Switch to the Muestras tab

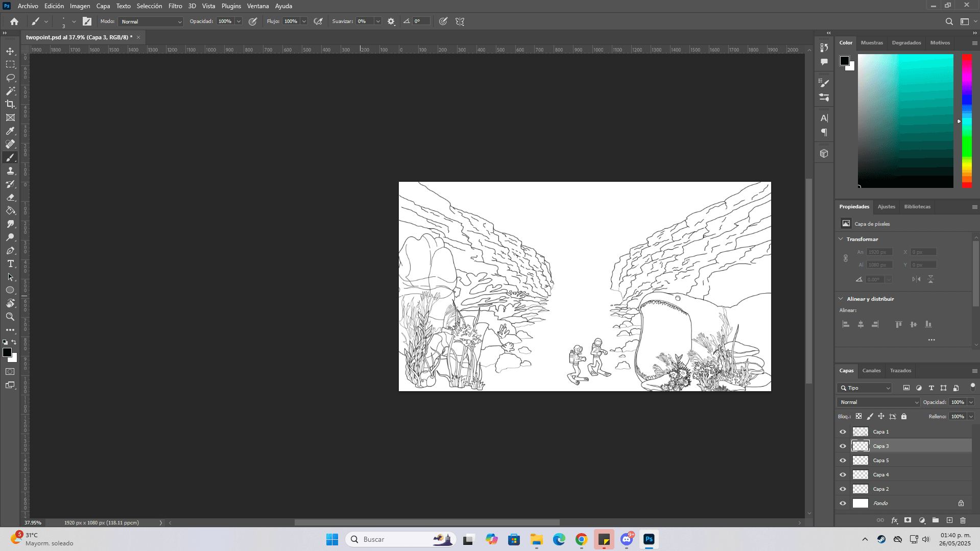[x=871, y=43]
